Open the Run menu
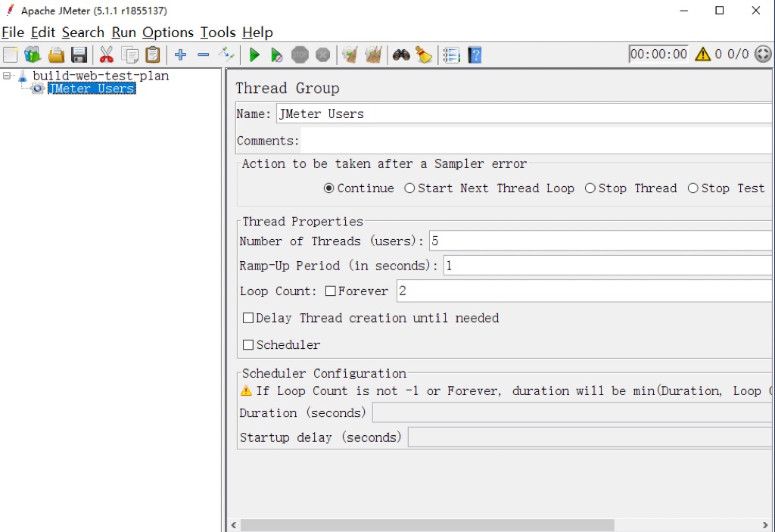 [123, 33]
